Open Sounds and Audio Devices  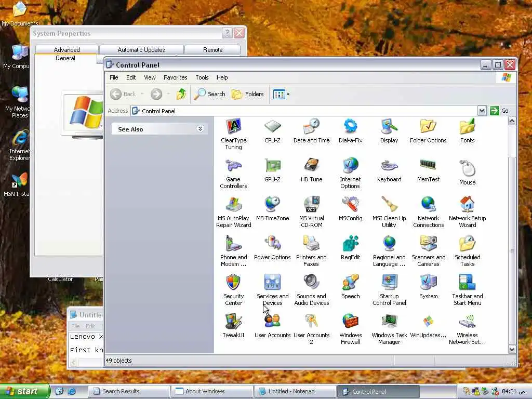(312, 290)
